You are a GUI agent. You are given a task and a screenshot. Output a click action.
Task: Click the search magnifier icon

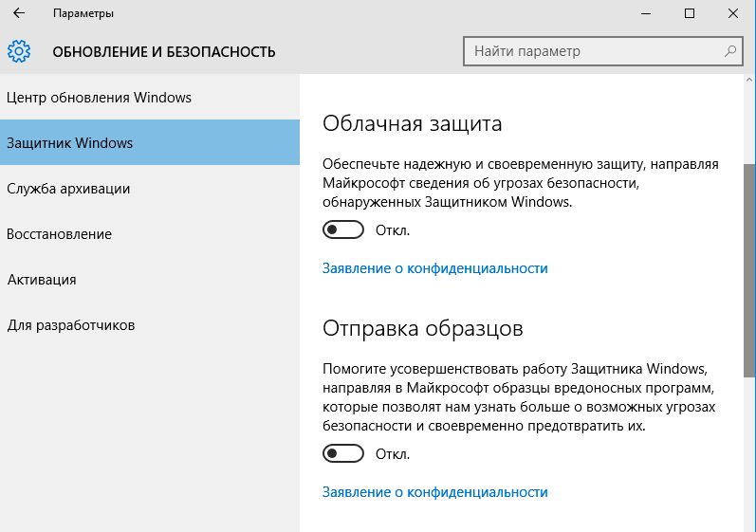730,50
